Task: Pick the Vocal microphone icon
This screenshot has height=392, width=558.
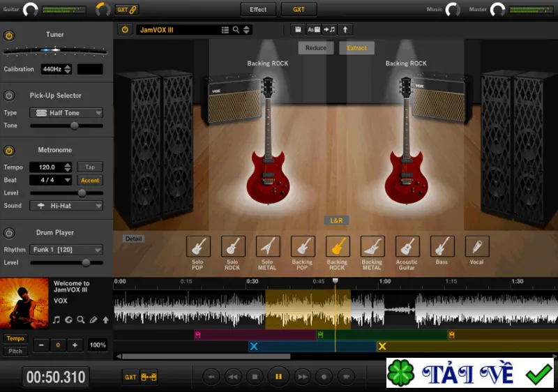Action: 476,246
